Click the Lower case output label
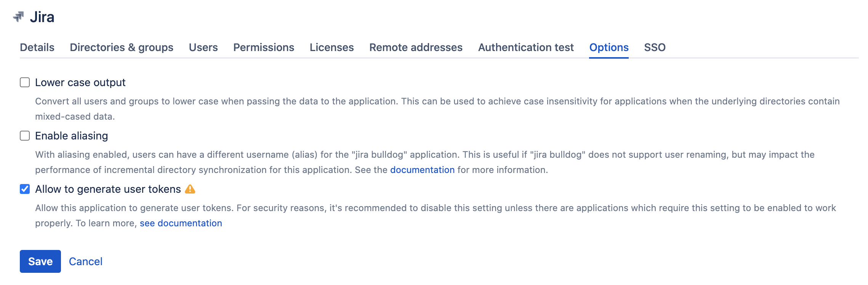The image size is (868, 285). coord(80,82)
